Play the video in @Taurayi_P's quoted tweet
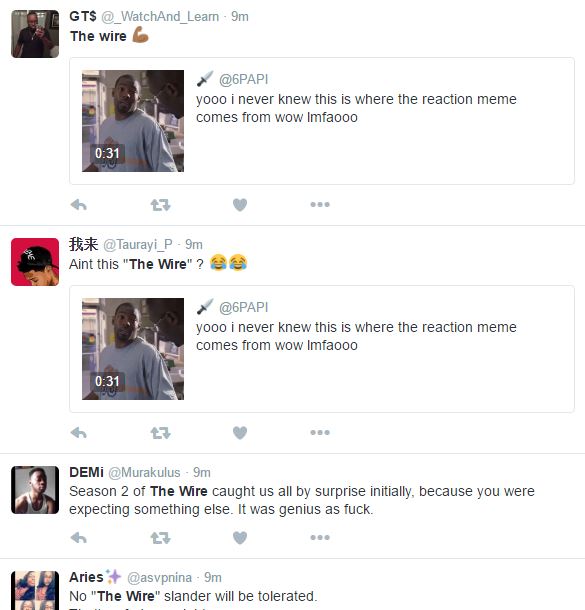 [x=133, y=349]
